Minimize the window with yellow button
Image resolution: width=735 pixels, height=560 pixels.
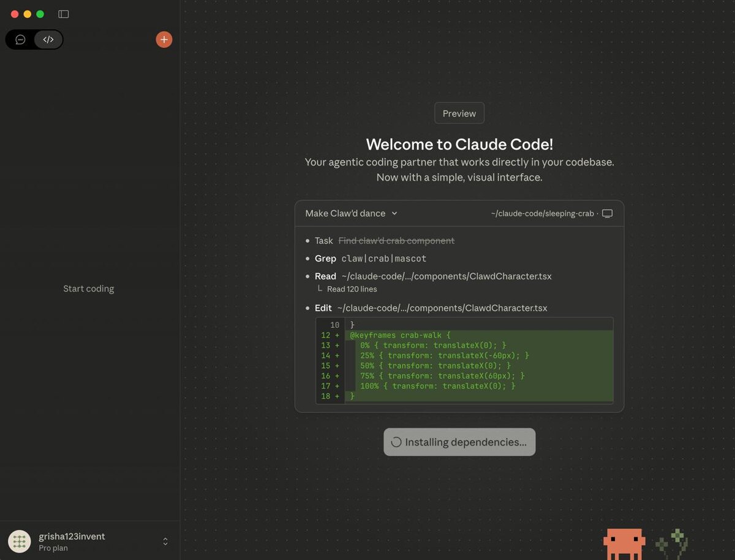(28, 14)
